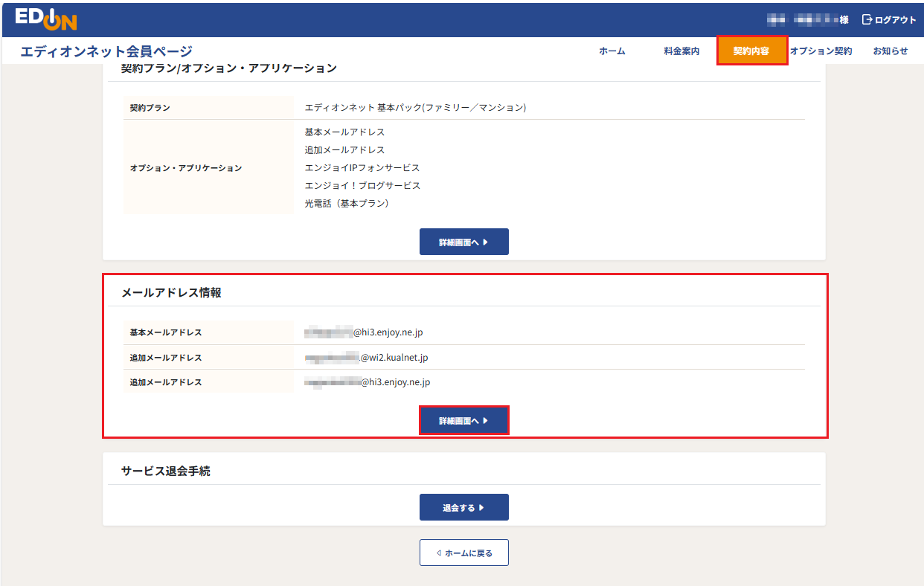Click the arrow icon inside 退会する button
The image size is (924, 586).
click(x=482, y=506)
